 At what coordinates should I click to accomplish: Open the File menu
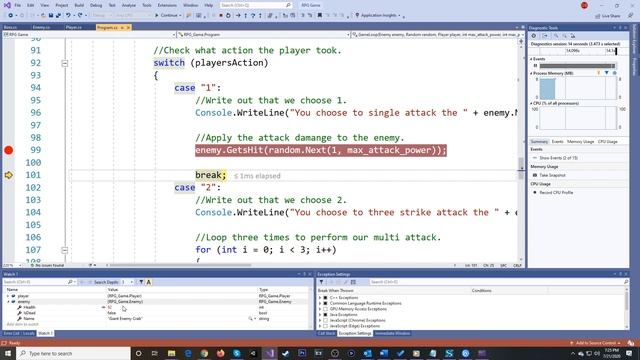tap(18, 5)
